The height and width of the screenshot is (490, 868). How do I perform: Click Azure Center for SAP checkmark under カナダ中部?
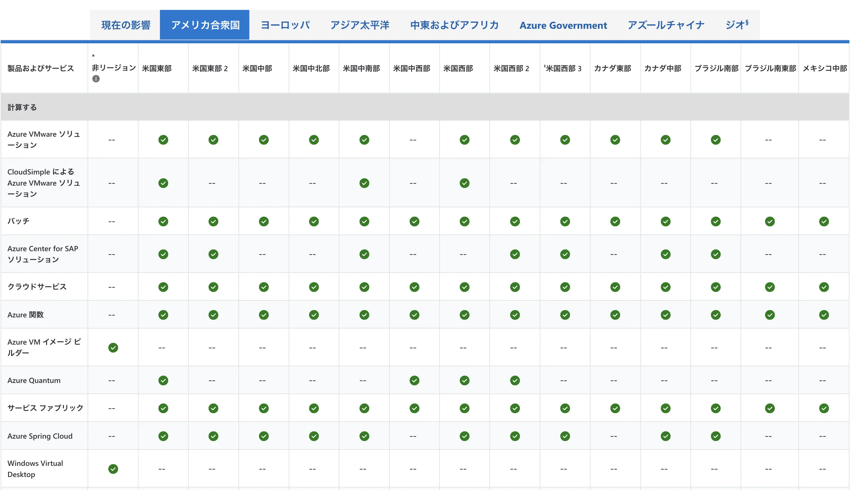pyautogui.click(x=665, y=254)
